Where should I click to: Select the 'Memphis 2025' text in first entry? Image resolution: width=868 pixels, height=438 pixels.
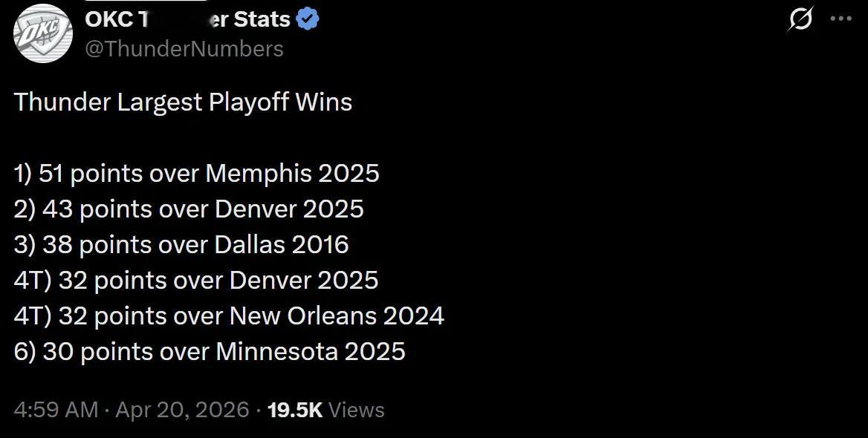point(292,173)
